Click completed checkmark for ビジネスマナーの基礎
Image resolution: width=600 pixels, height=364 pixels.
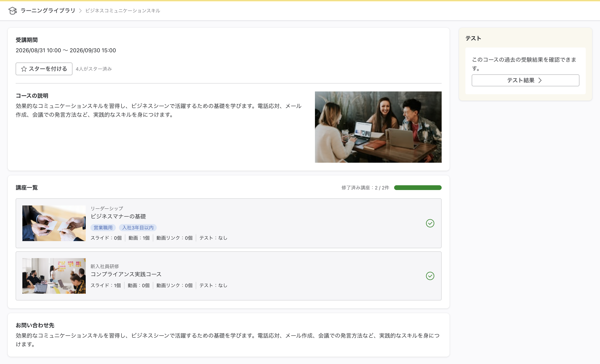(430, 223)
